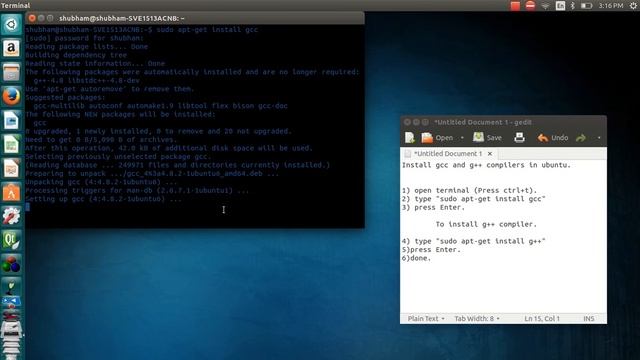The width and height of the screenshot is (640, 360).
Task: Create a new document in gedit
Action: coord(409,138)
